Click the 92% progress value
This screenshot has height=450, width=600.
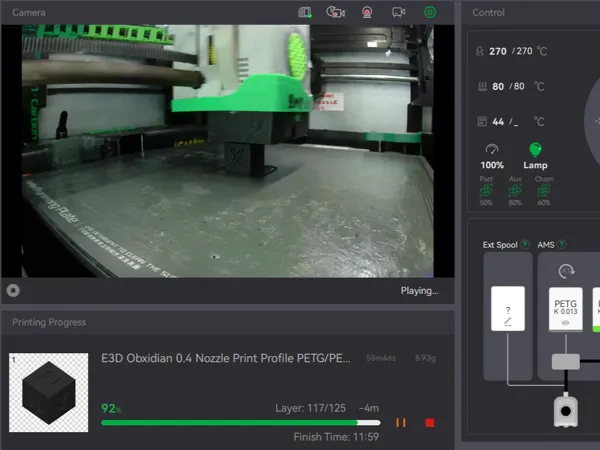[x=111, y=409]
